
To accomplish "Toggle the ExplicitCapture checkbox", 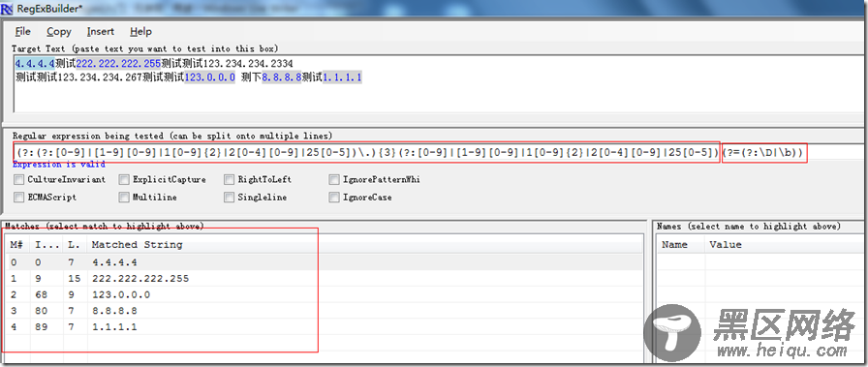I will pyautogui.click(x=124, y=179).
